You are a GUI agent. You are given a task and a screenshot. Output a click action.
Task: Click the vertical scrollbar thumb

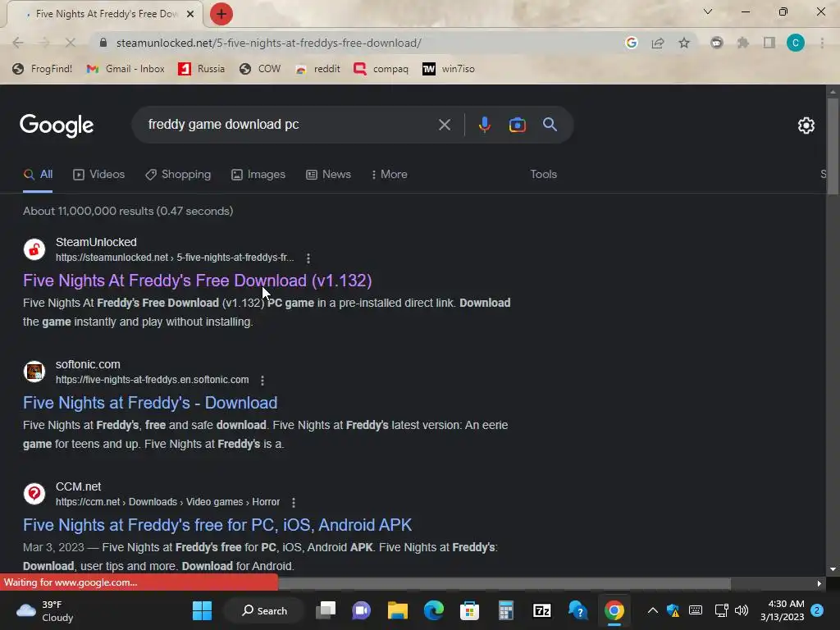[833, 146]
